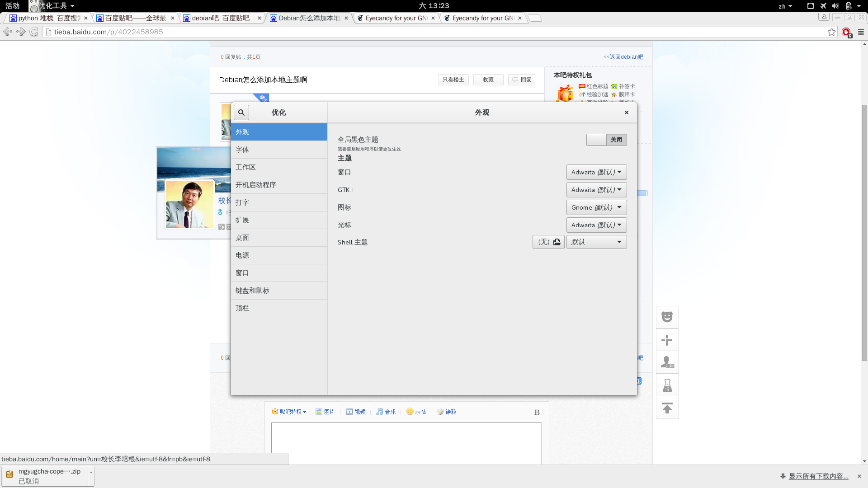Toggle bold B in reply editor
Screen dimensions: 868x488
click(537, 412)
